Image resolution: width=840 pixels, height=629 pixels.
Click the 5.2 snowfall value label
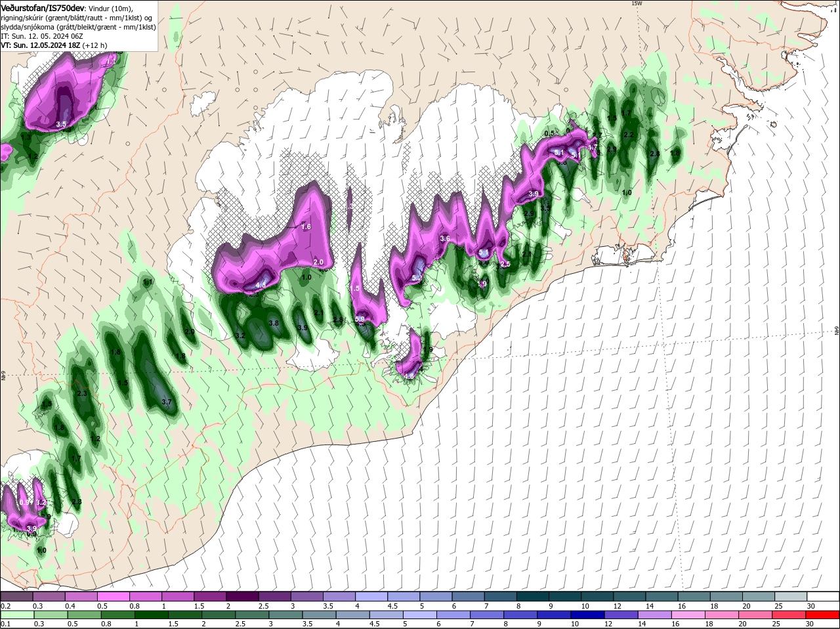[417, 278]
